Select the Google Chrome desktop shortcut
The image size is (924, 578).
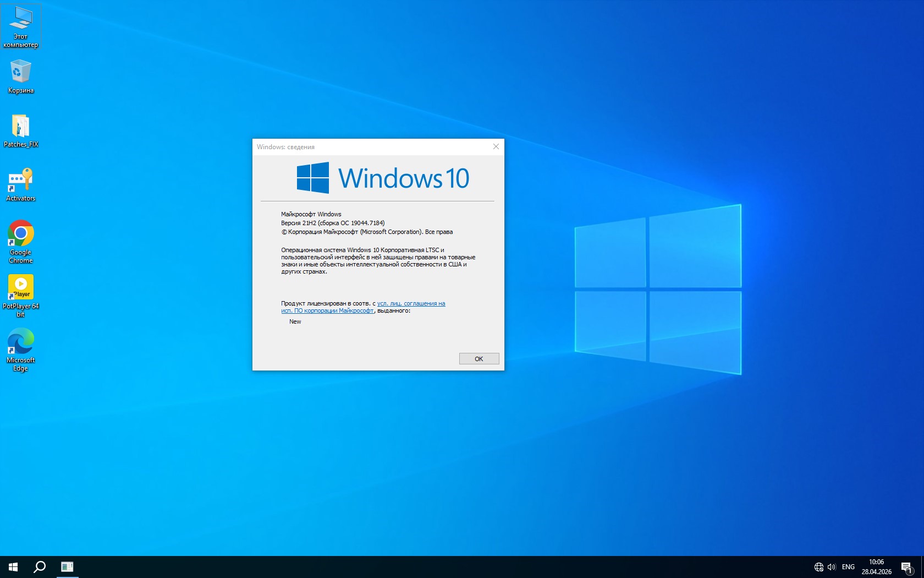21,241
